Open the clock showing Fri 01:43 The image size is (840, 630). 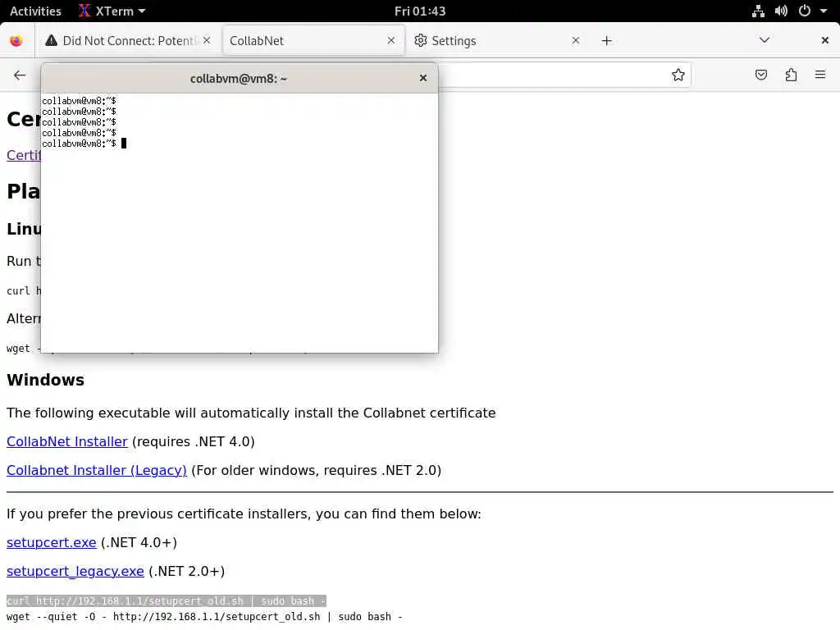420,11
